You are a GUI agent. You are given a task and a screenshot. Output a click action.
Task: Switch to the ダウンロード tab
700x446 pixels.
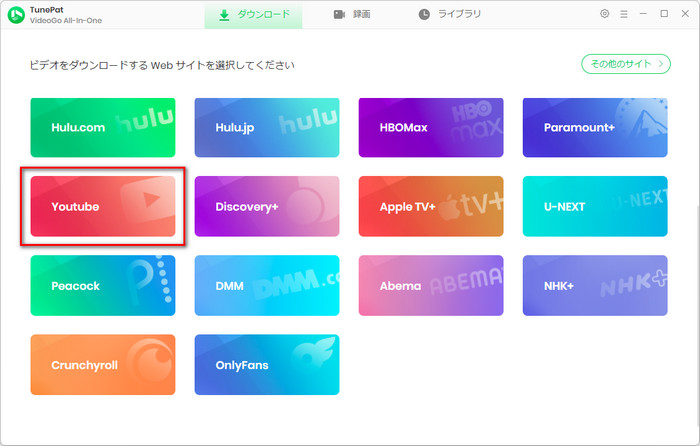253,15
